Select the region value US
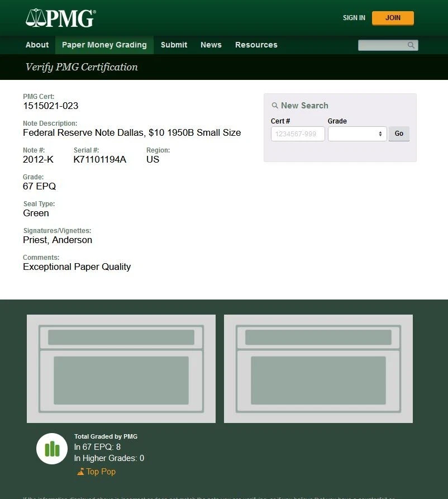The image size is (448, 499). pyautogui.click(x=152, y=159)
